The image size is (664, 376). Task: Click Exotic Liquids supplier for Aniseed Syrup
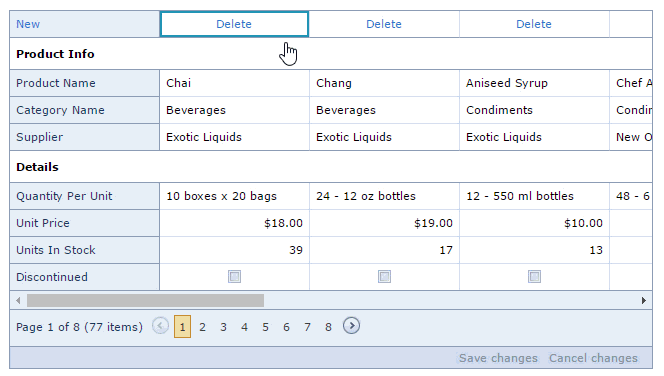pos(534,137)
